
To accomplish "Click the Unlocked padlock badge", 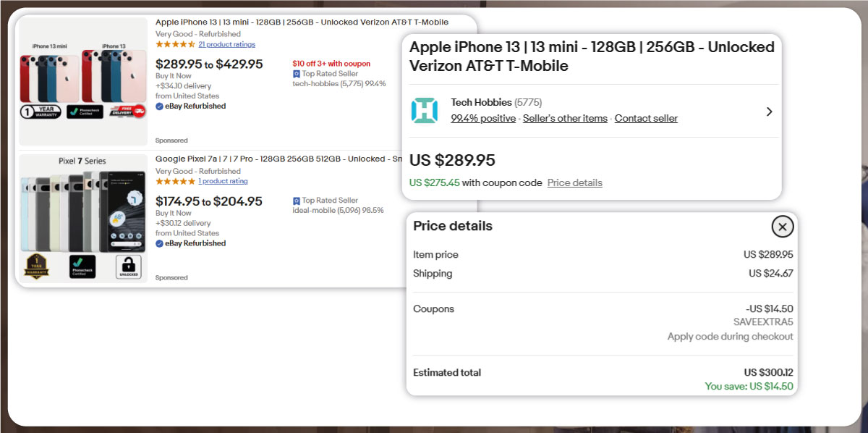I will pos(129,267).
